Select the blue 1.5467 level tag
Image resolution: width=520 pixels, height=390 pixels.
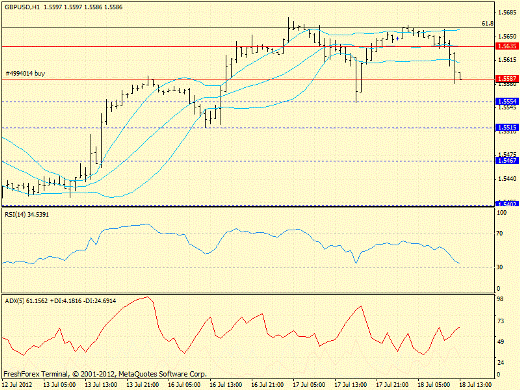tap(507, 161)
